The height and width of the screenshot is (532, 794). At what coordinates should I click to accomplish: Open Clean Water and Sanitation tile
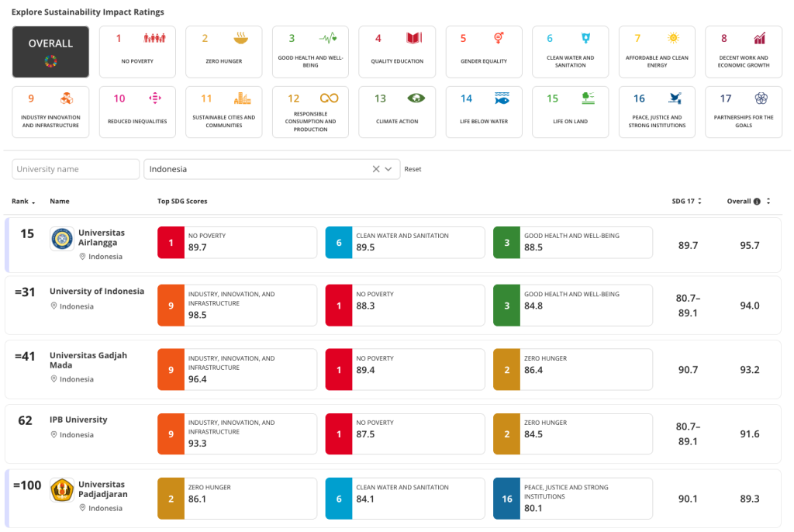[x=570, y=52]
